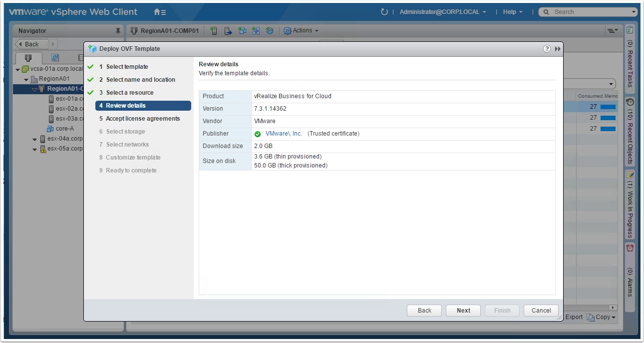This screenshot has height=343, width=644.
Task: Click the Work In Progress note icon
Action: pos(630,175)
